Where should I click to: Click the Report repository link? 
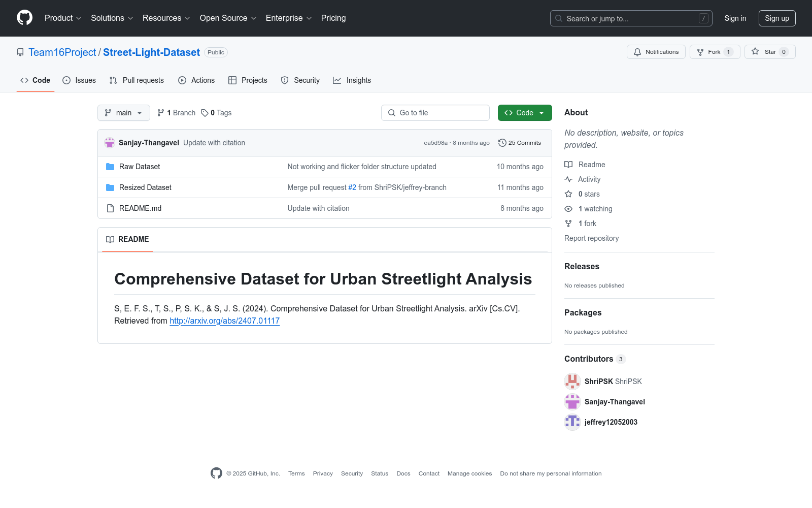592,238
